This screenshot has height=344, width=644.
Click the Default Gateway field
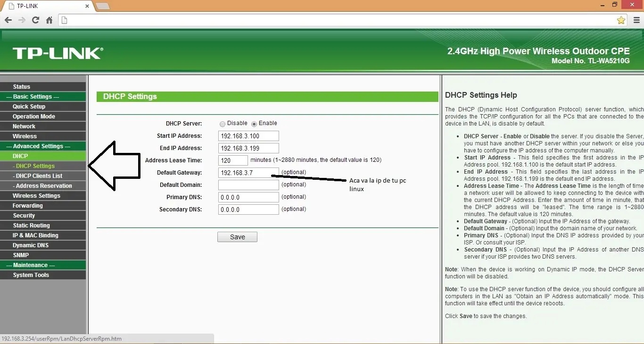click(248, 173)
